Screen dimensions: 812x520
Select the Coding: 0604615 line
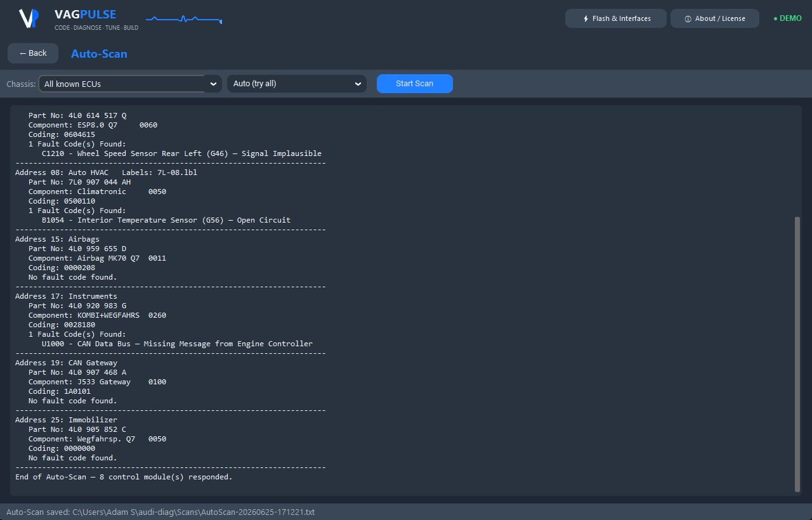pos(62,134)
